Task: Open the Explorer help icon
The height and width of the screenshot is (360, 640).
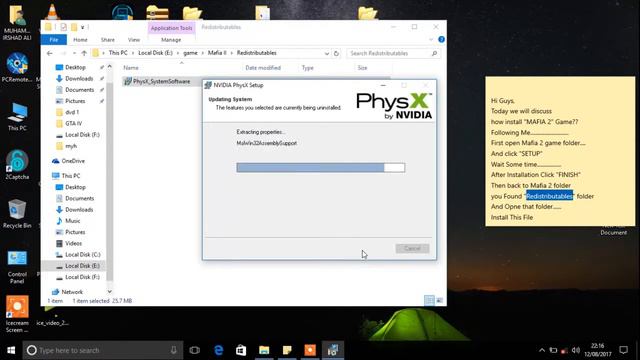Action: (x=441, y=40)
